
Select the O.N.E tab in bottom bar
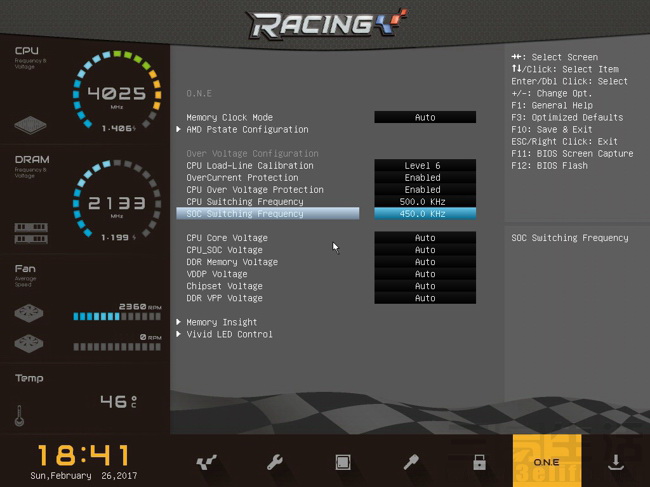(x=547, y=460)
